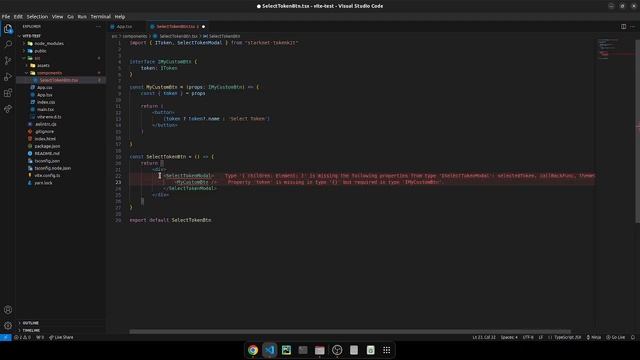Click the Spaces: 4 indentation indicator
640x360 pixels.
click(509, 338)
